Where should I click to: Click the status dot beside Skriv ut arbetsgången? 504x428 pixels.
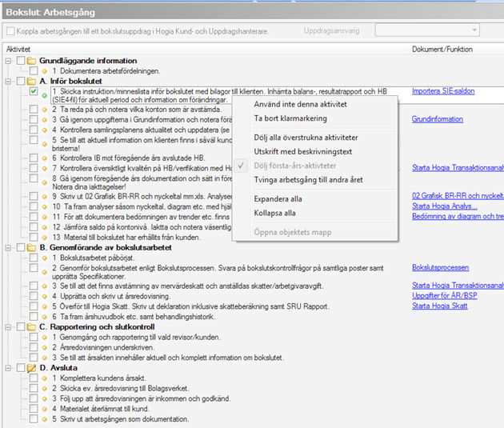44,419
